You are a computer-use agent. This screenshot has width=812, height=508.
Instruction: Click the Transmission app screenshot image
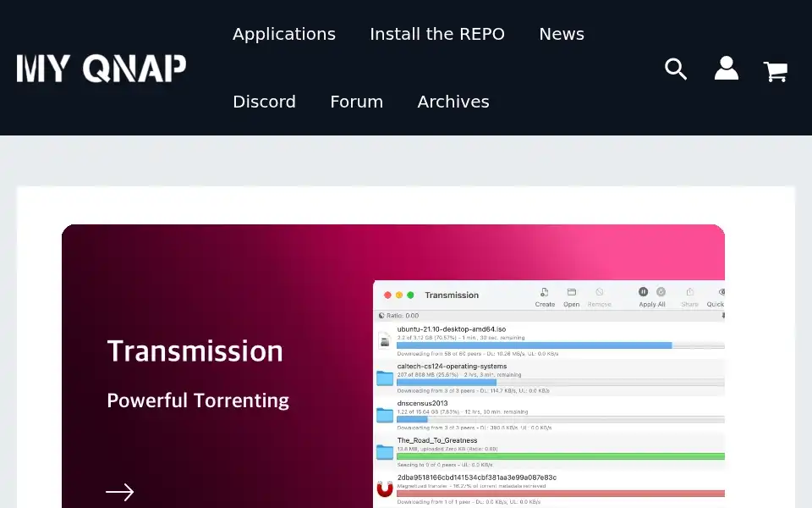549,394
